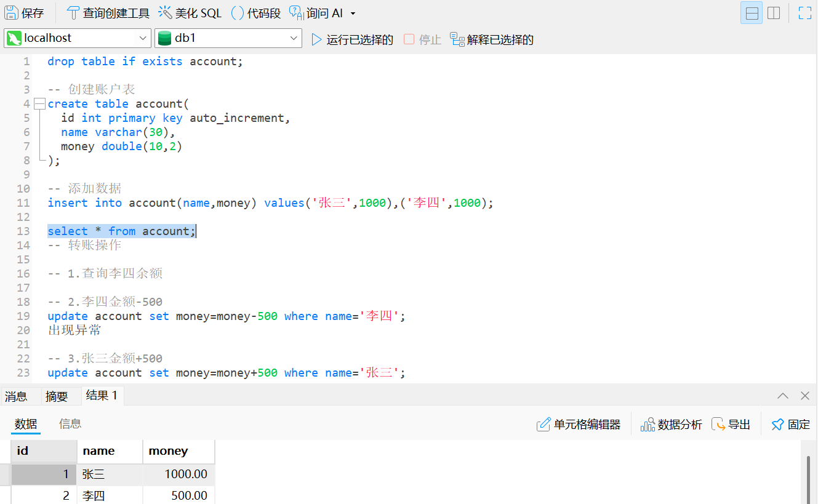Click the Save disk icon
Screen dimensions: 818x504
point(12,13)
